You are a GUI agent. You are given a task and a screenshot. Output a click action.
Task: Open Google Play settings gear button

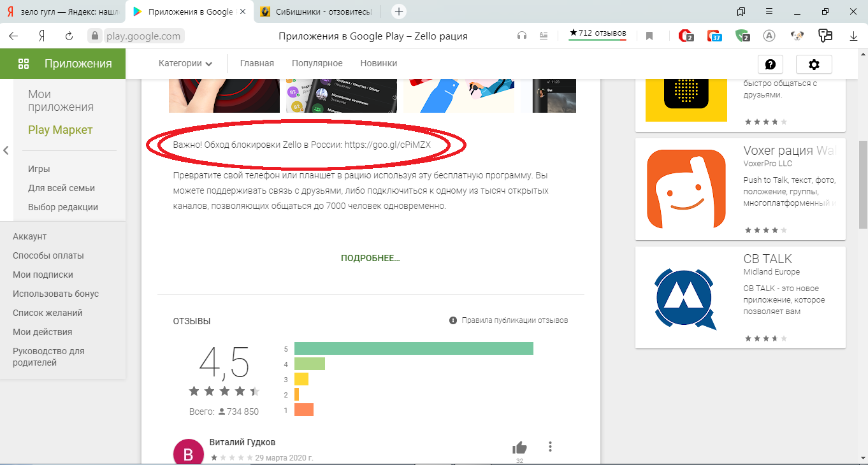click(x=814, y=64)
